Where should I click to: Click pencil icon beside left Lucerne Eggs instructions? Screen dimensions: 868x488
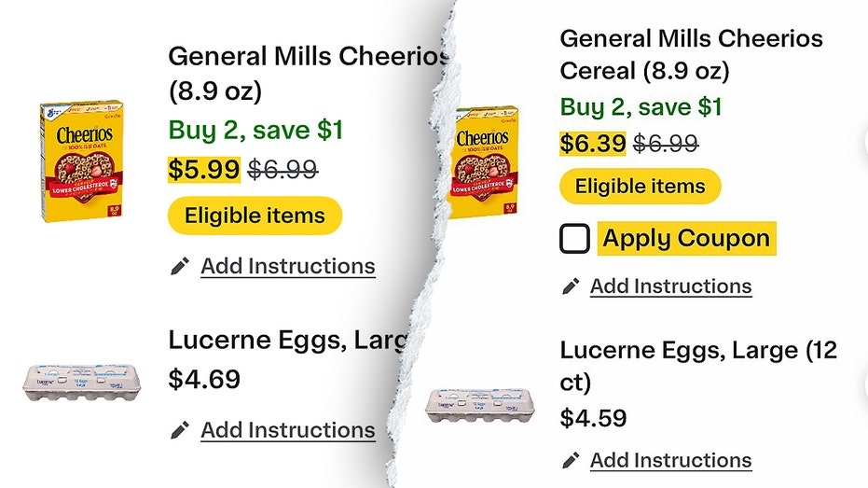click(x=179, y=430)
